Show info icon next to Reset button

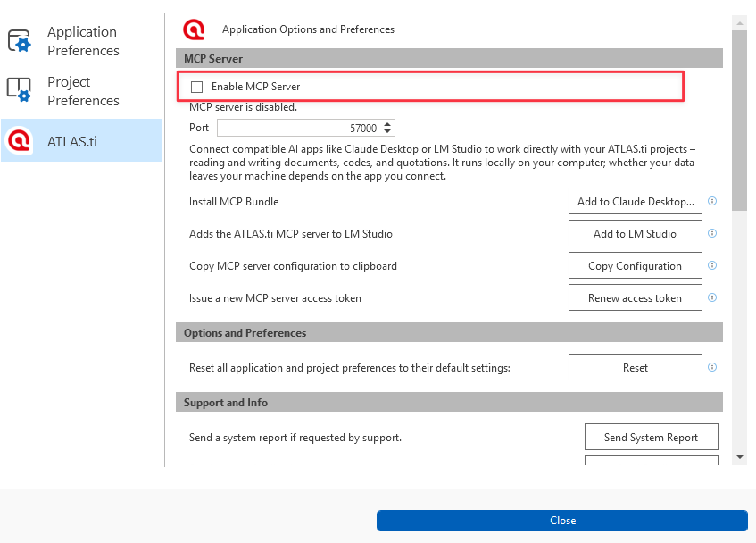point(712,367)
